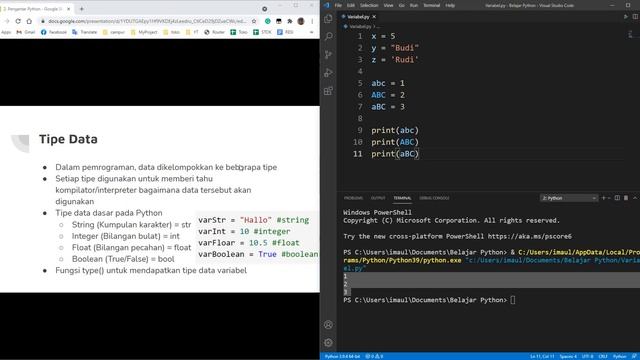The width and height of the screenshot is (640, 360).
Task: Open Apps shortcut in bookmarks bar
Action: tap(6, 32)
